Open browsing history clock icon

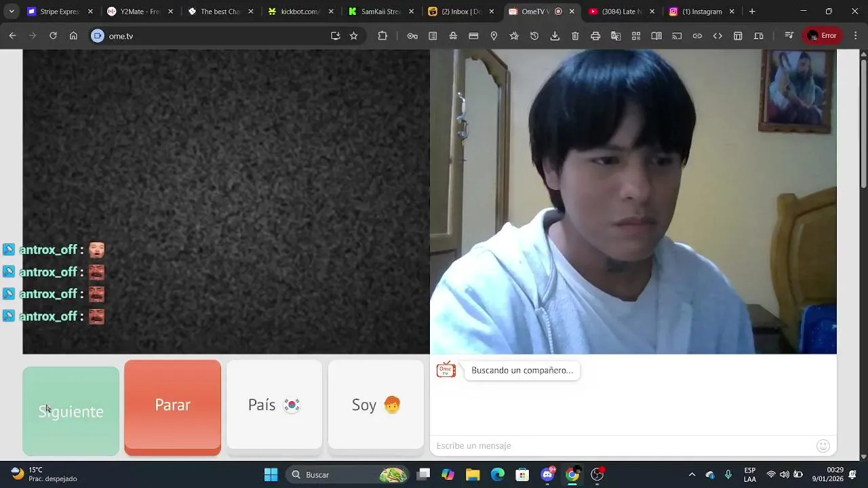[534, 36]
